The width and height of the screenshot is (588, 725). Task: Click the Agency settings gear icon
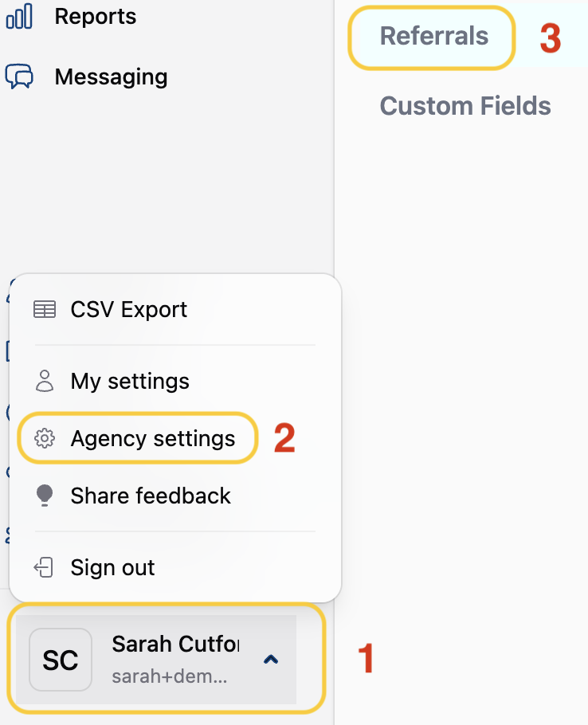pos(45,438)
